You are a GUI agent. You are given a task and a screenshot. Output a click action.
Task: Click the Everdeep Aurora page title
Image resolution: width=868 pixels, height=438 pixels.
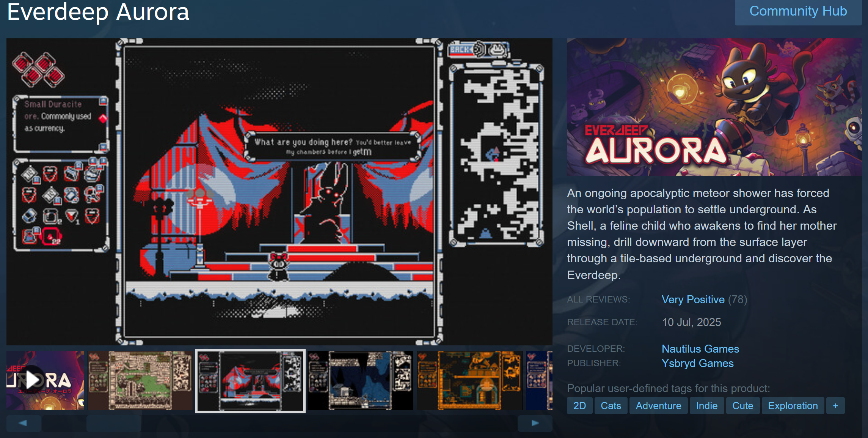click(x=98, y=12)
